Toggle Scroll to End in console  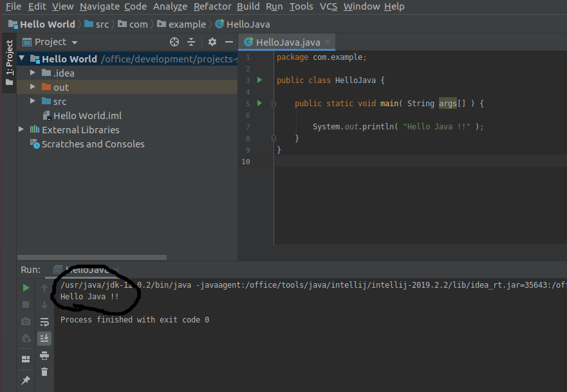44,339
